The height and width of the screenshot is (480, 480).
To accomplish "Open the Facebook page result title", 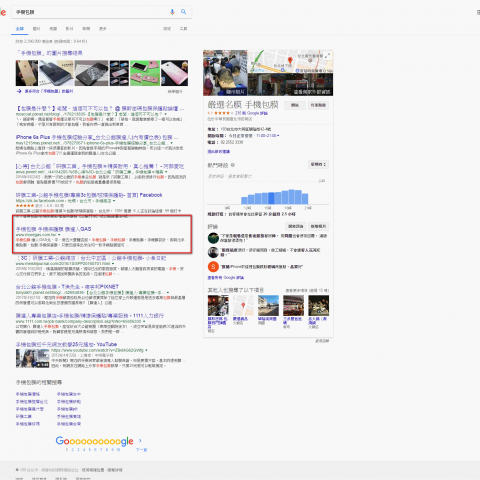I will pyautogui.click(x=89, y=195).
